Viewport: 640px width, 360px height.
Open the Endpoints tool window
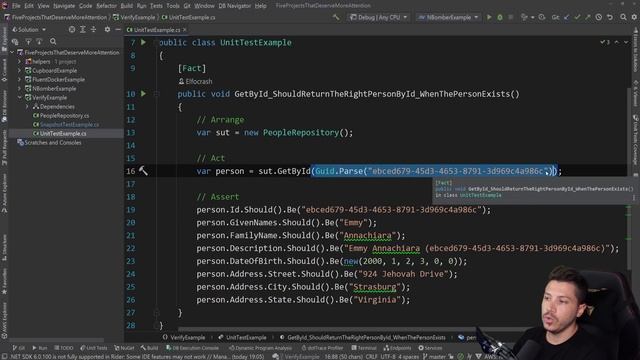pyautogui.click(x=397, y=348)
